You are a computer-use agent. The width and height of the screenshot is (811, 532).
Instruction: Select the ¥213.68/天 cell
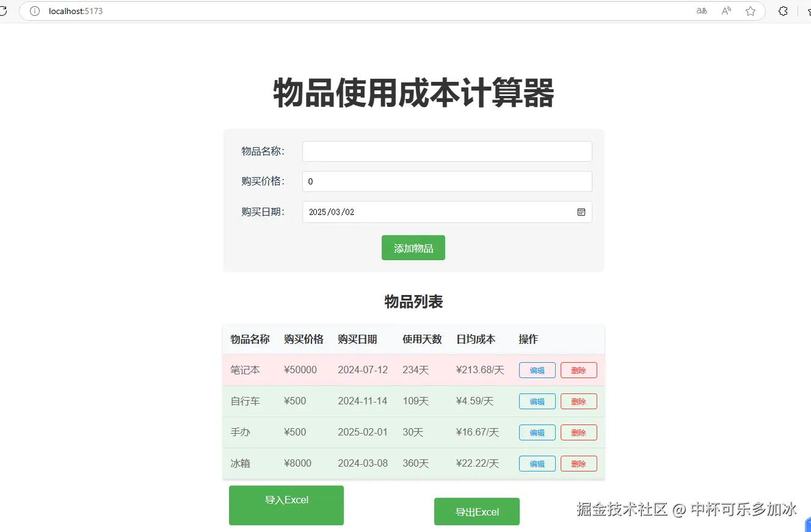point(480,370)
